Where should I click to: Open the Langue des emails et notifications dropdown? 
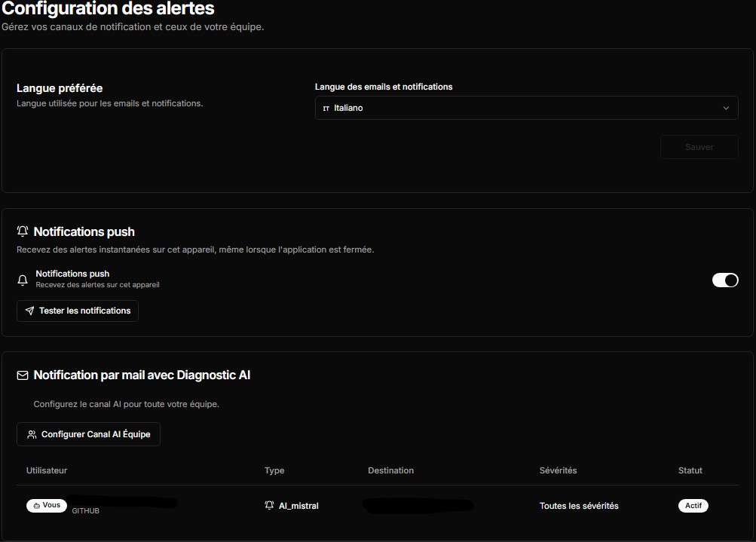click(526, 108)
